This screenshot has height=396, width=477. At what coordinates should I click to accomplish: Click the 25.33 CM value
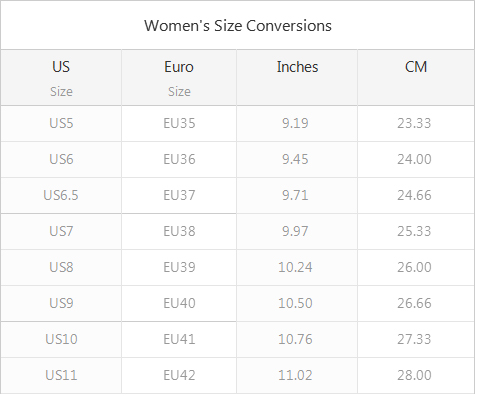pos(414,231)
